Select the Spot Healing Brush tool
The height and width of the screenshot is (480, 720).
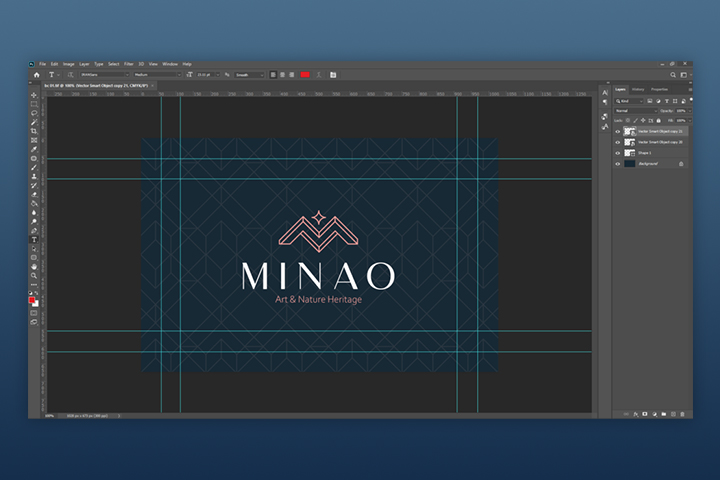click(x=34, y=158)
